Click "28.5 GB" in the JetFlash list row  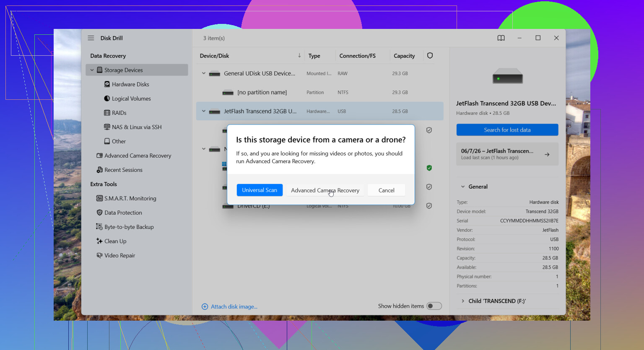pyautogui.click(x=400, y=111)
